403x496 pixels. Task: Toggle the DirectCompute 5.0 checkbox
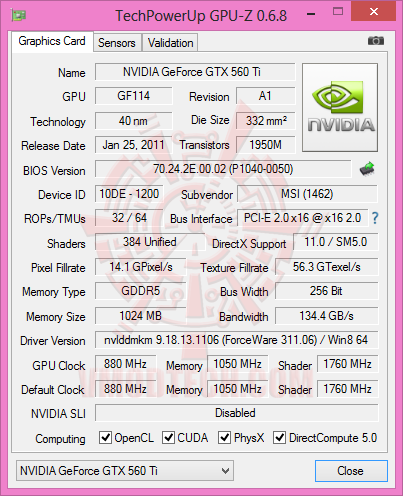[x=279, y=437]
